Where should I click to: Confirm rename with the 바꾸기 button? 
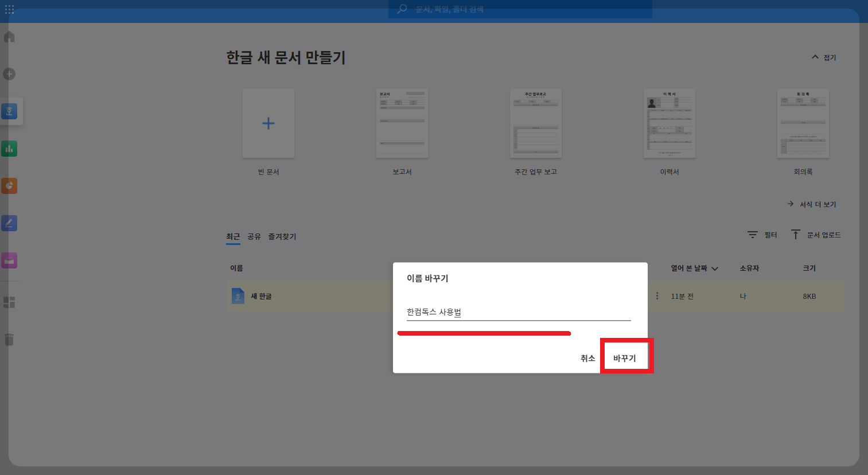(x=625, y=358)
